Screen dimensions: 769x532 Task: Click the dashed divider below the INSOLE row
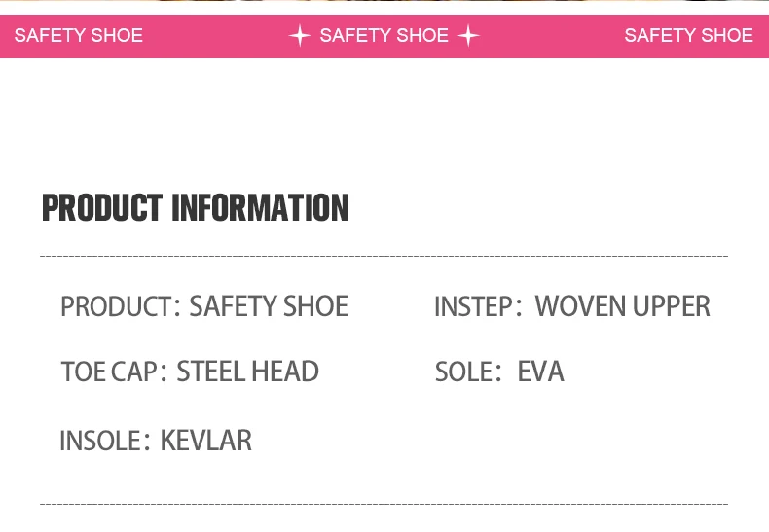(384, 505)
